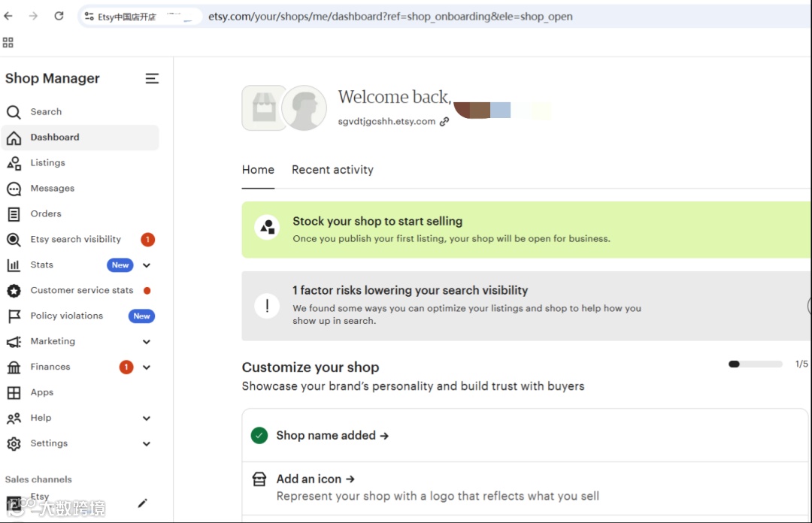
Task: Click the Search magnifier icon in sidebar
Action: pyautogui.click(x=14, y=112)
